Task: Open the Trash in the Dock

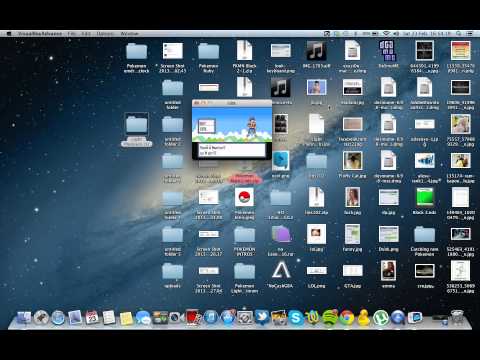Action: tap(457, 318)
